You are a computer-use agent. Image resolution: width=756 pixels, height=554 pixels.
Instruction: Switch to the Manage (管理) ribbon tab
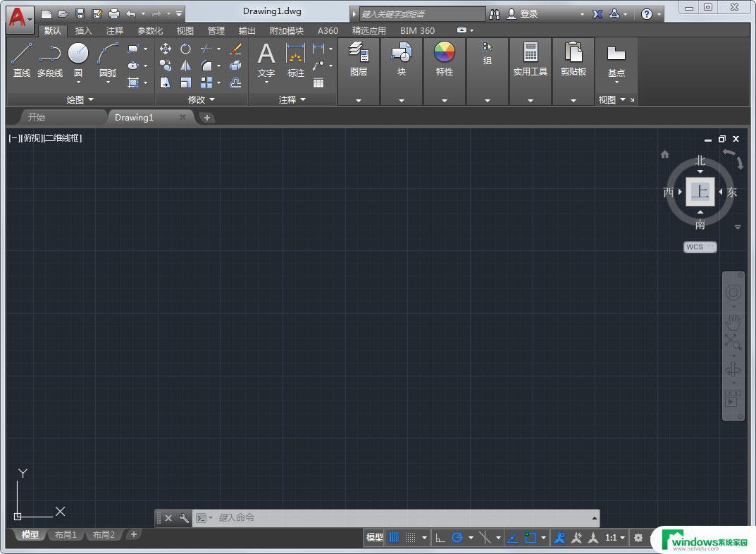(x=216, y=31)
